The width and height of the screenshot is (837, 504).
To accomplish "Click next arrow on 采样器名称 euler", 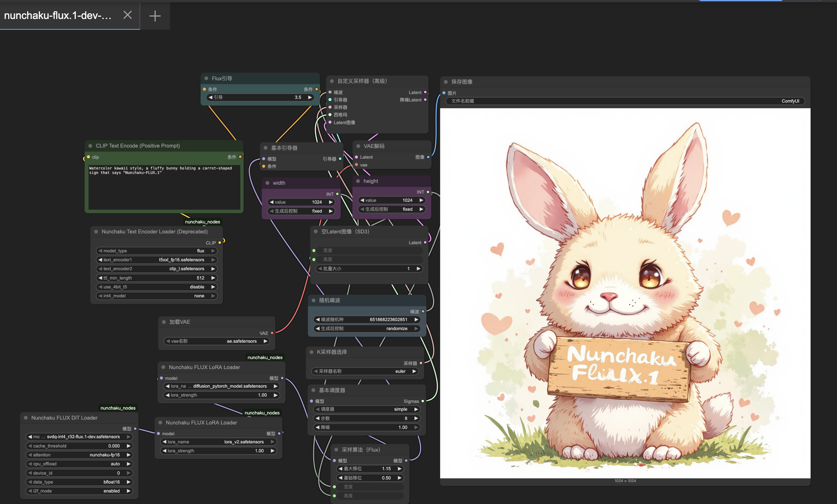I will [x=414, y=371].
